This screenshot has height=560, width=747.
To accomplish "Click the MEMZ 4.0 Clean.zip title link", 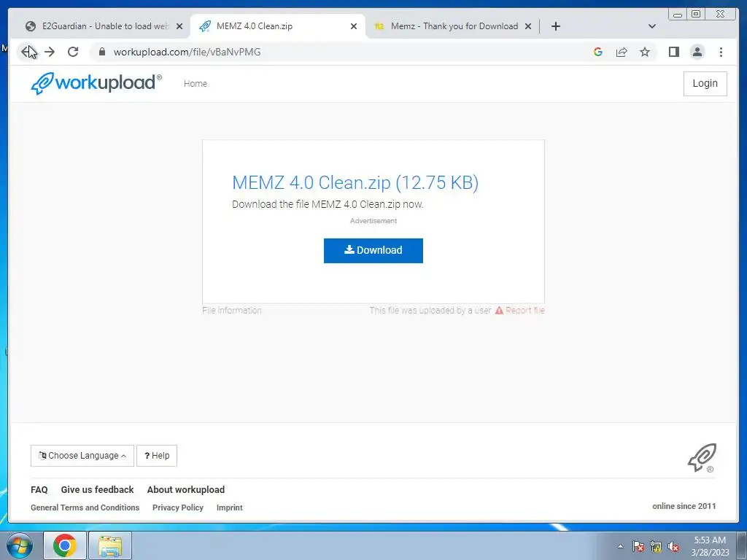I will coord(355,182).
